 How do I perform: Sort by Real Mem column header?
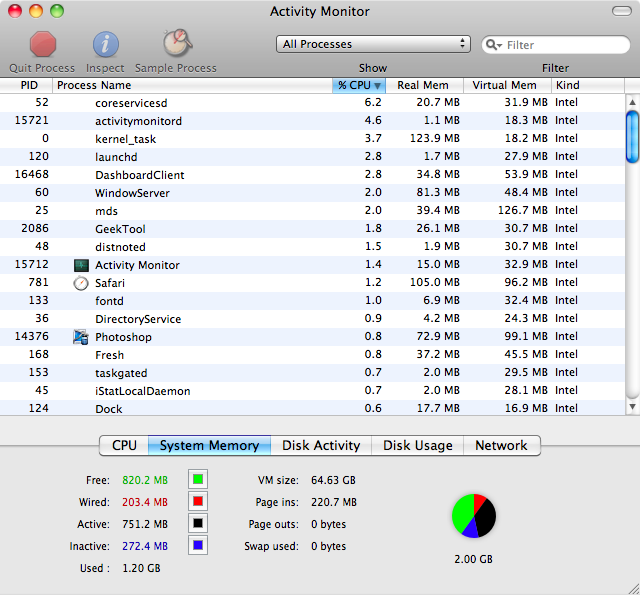click(x=424, y=85)
